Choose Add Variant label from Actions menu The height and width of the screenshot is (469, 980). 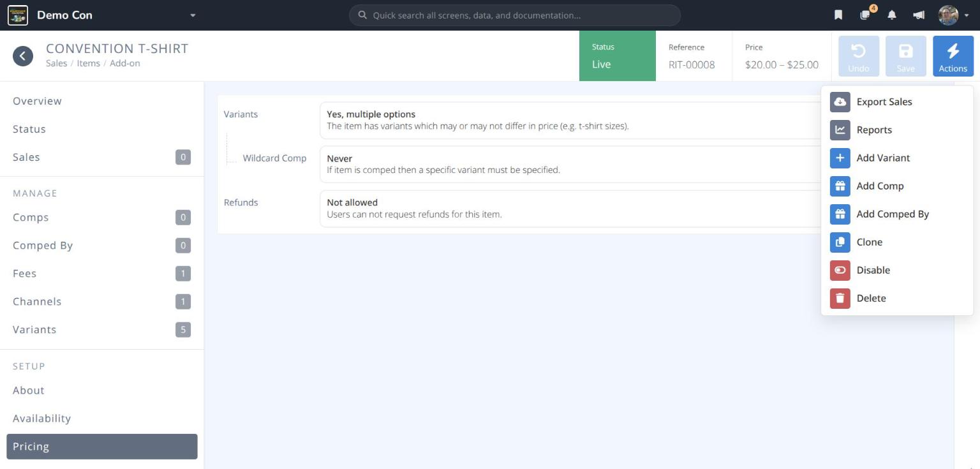point(883,158)
